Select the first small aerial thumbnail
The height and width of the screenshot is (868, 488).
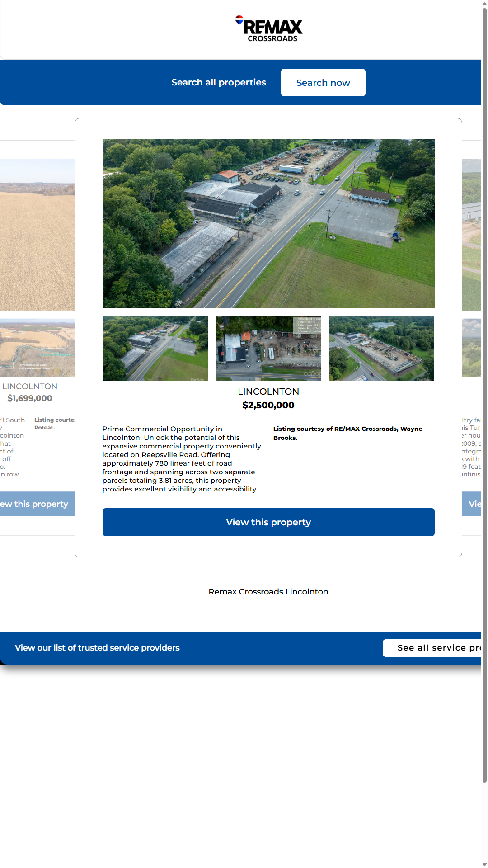[155, 348]
